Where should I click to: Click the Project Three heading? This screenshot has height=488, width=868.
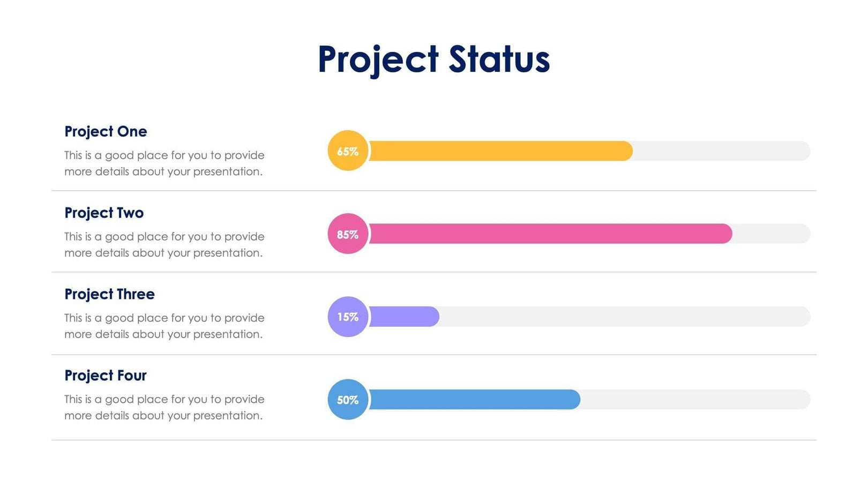pos(109,294)
